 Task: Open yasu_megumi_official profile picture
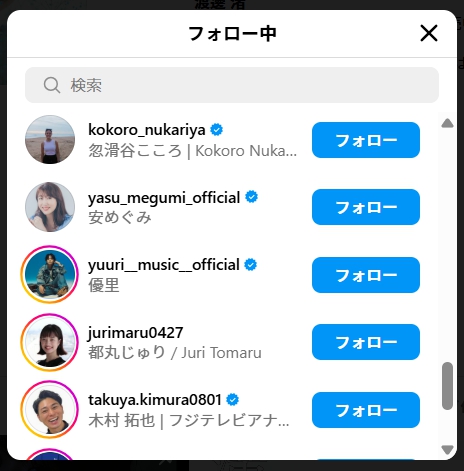pyautogui.click(x=50, y=207)
